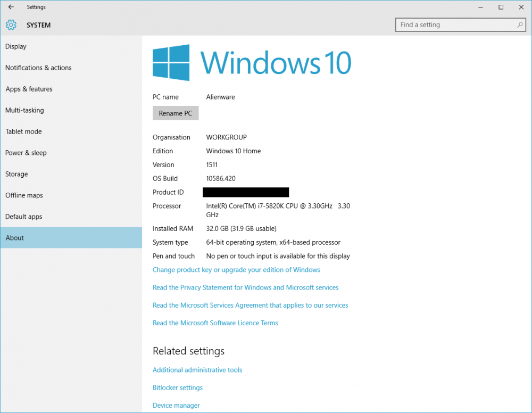Viewport: 532px width, 413px height.
Task: Click the OS build 10586.420 value
Action: (x=221, y=178)
